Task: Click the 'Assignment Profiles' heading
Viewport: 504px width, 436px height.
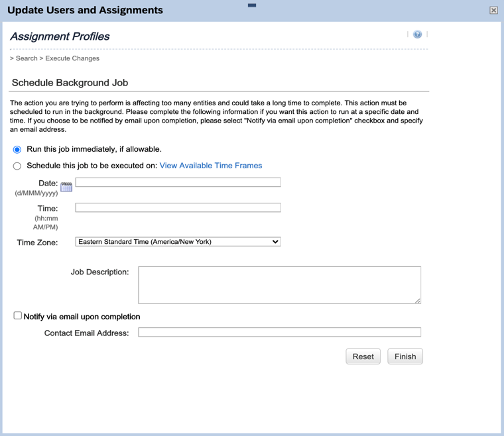Action: pos(60,36)
